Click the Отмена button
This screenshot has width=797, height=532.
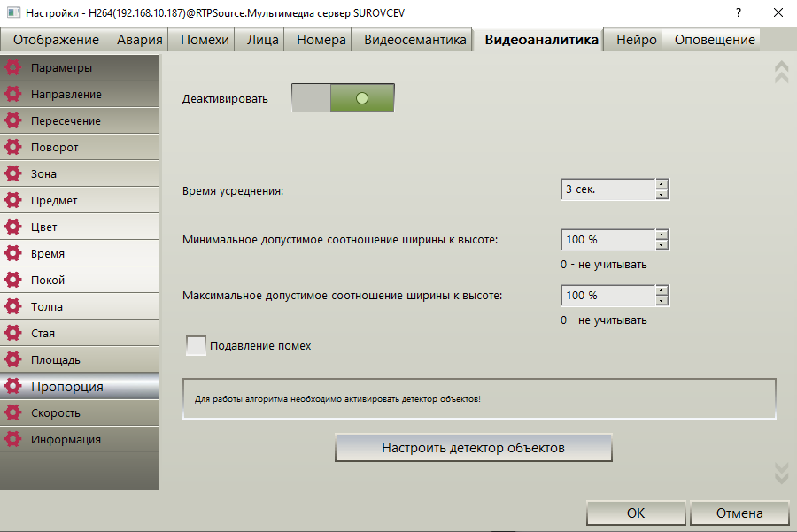tap(739, 513)
